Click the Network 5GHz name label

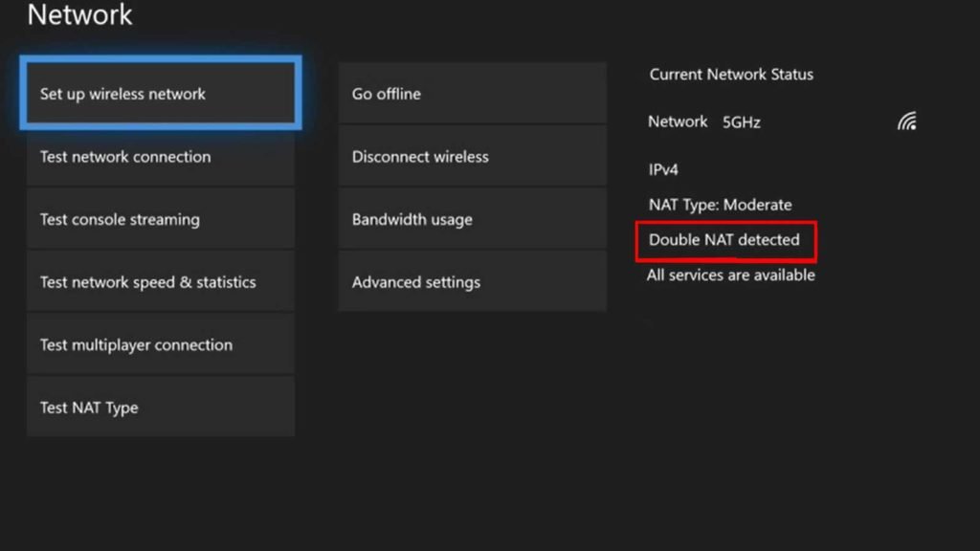click(x=703, y=121)
